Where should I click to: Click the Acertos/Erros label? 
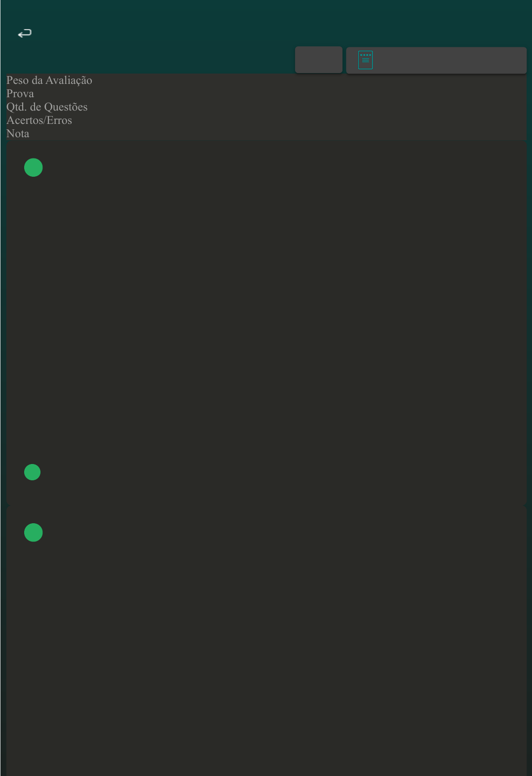point(39,120)
